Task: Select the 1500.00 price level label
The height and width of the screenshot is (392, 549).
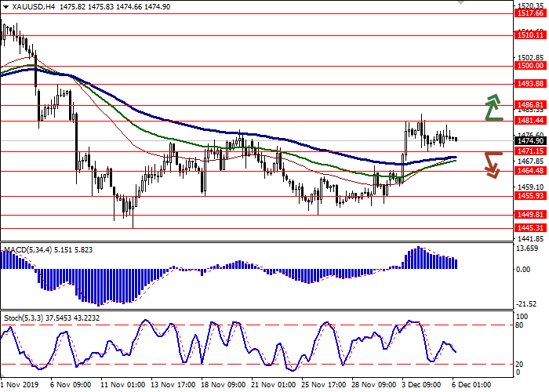Action: (531, 67)
